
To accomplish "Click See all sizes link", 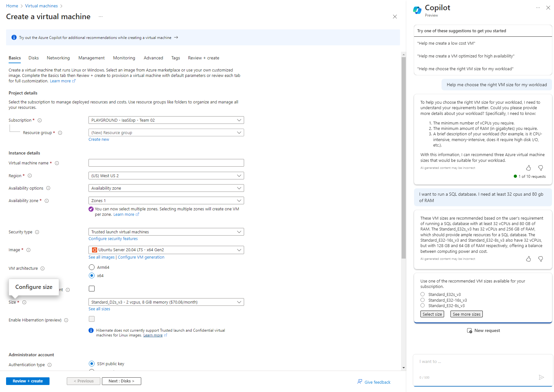I will click(99, 309).
